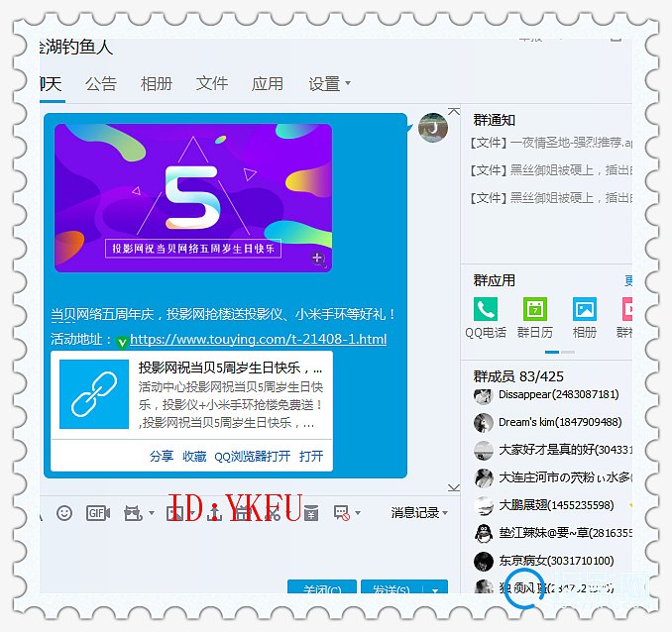Collapse the chat pane with the top chevron
672x632 pixels.
(453, 112)
